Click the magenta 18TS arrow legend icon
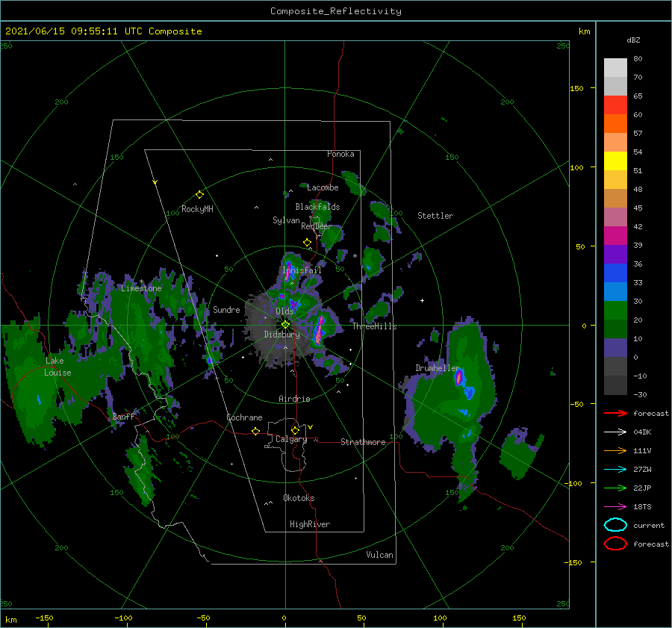The height and width of the screenshot is (628, 672). [x=615, y=507]
